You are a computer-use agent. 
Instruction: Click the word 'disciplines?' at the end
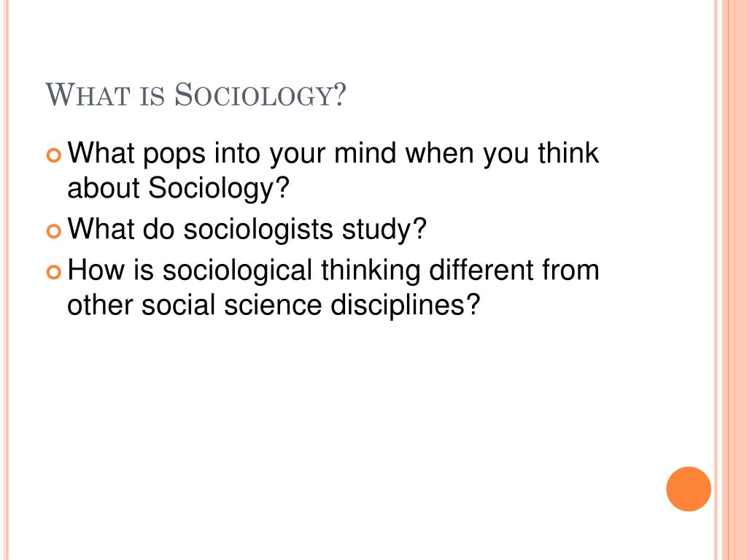pos(405,305)
